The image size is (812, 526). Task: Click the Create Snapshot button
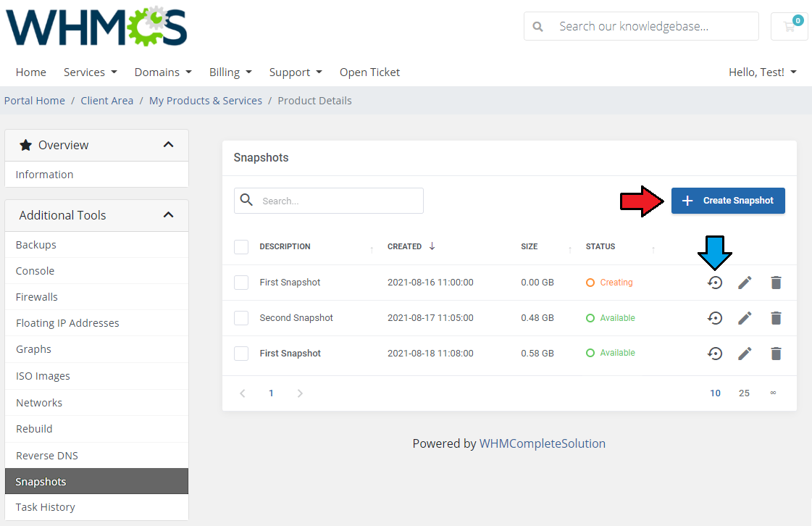(728, 201)
